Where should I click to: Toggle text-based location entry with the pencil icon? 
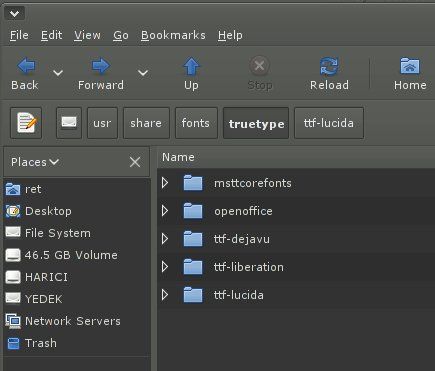(26, 123)
